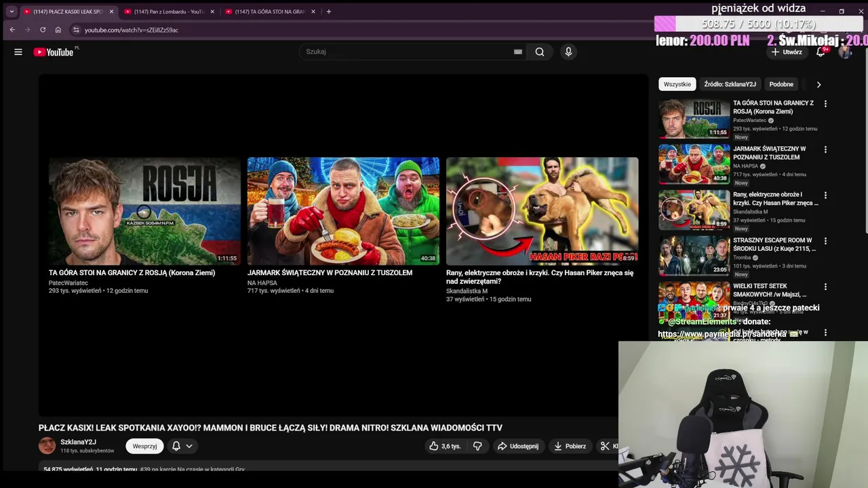Open sidebar thumbnail of JARMARK ŚWIĄTECZNY video
The height and width of the screenshot is (488, 868).
coord(694,164)
